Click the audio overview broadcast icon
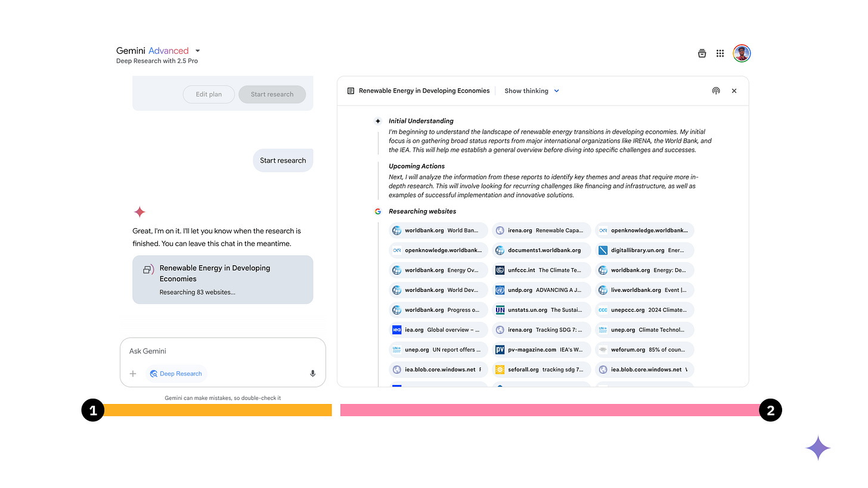The height and width of the screenshot is (488, 868). pyautogui.click(x=716, y=91)
